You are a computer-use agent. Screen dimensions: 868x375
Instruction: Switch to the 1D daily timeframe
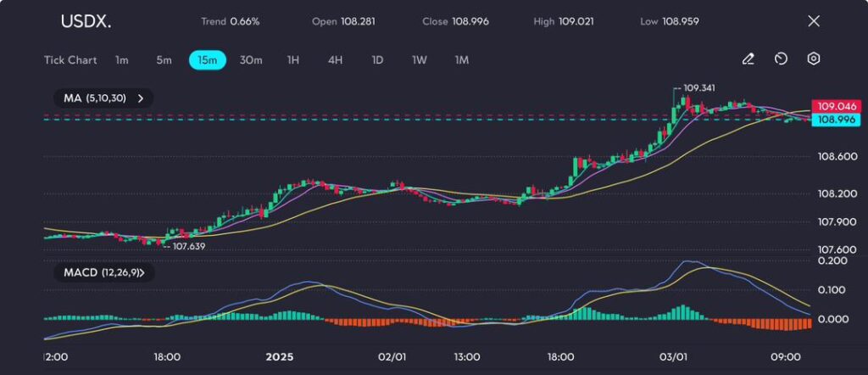pyautogui.click(x=378, y=60)
